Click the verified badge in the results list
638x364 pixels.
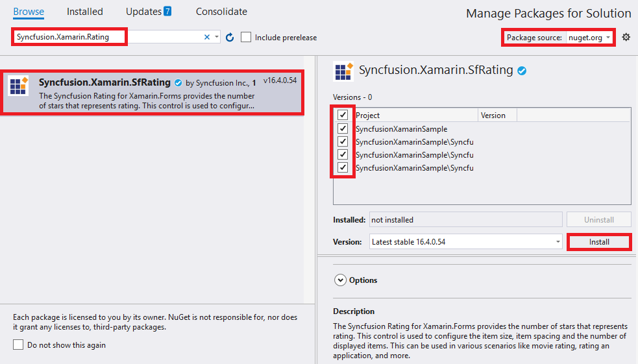(178, 82)
